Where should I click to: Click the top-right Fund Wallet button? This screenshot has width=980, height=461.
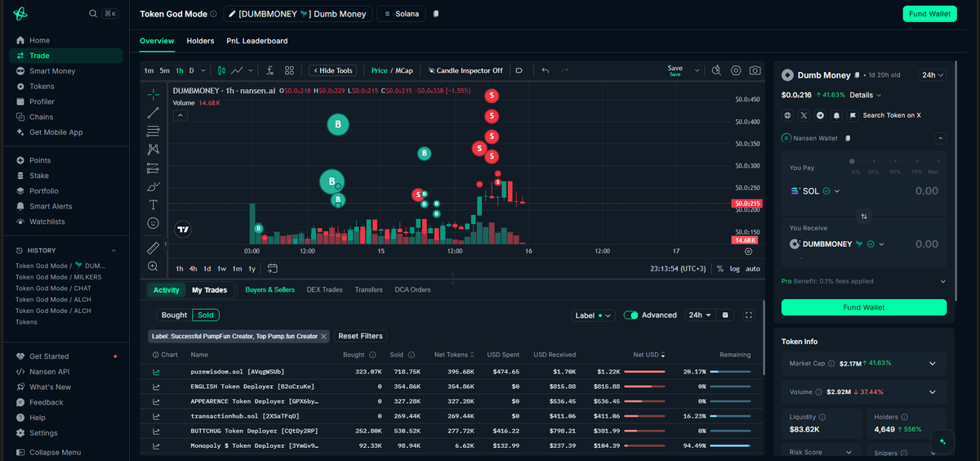pyautogui.click(x=929, y=14)
